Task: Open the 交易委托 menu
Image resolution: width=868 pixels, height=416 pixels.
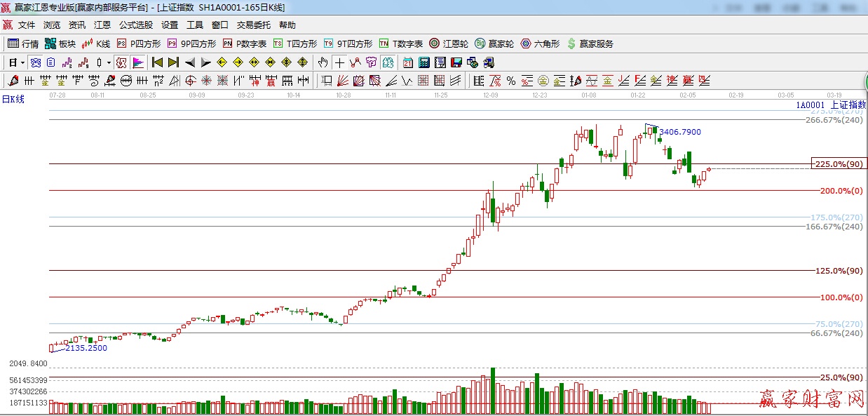Action: 253,25
